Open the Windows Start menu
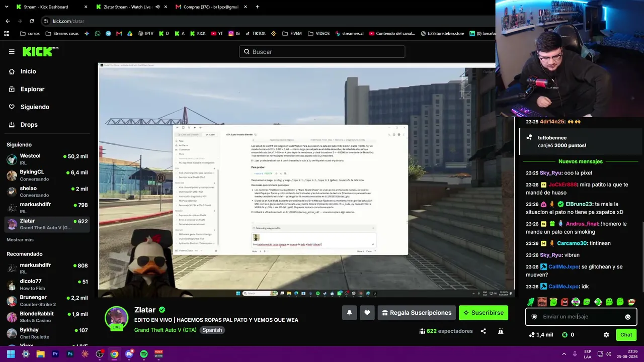Image resolution: width=644 pixels, height=362 pixels. 11,354
